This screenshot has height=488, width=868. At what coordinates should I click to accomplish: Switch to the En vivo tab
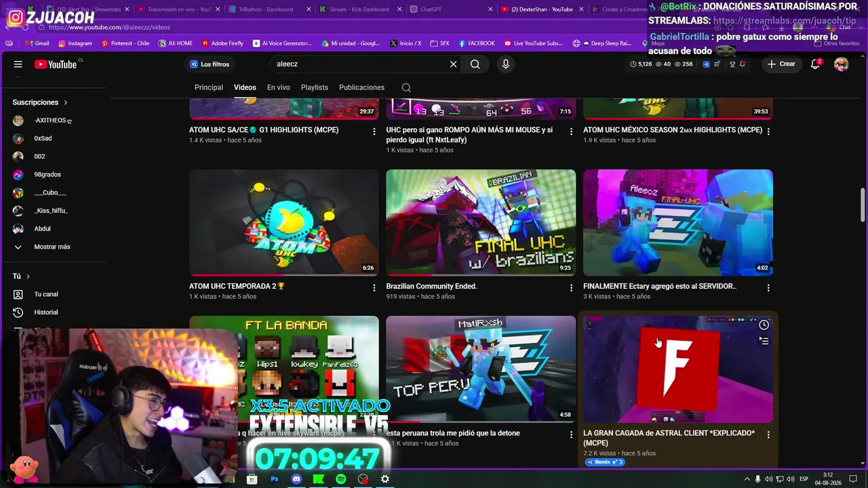click(278, 87)
